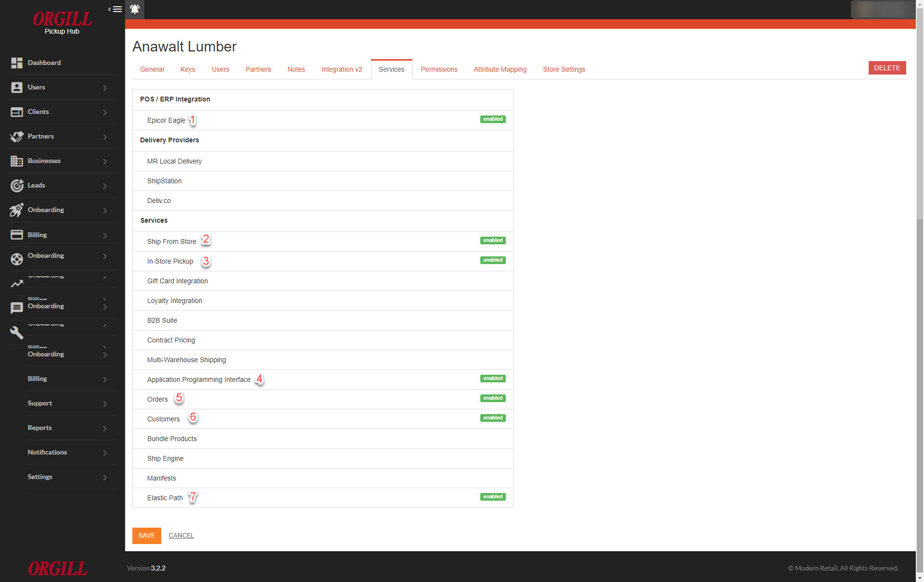The height and width of the screenshot is (582, 924).
Task: Expand the Support sidebar menu chevron
Action: tap(105, 404)
